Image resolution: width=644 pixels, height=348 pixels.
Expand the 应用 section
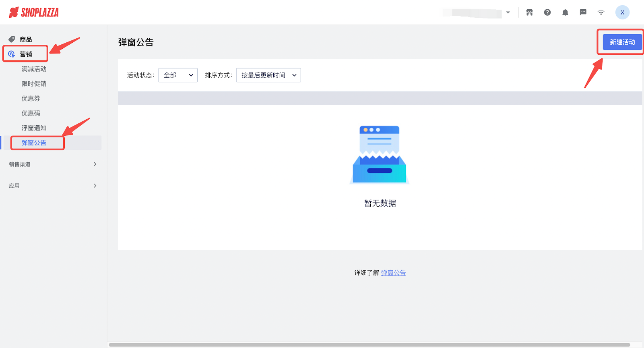53,186
